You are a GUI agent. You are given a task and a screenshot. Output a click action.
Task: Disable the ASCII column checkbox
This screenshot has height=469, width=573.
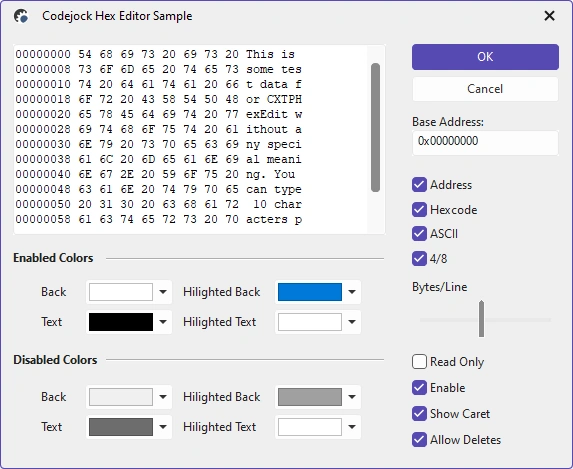pyautogui.click(x=419, y=234)
